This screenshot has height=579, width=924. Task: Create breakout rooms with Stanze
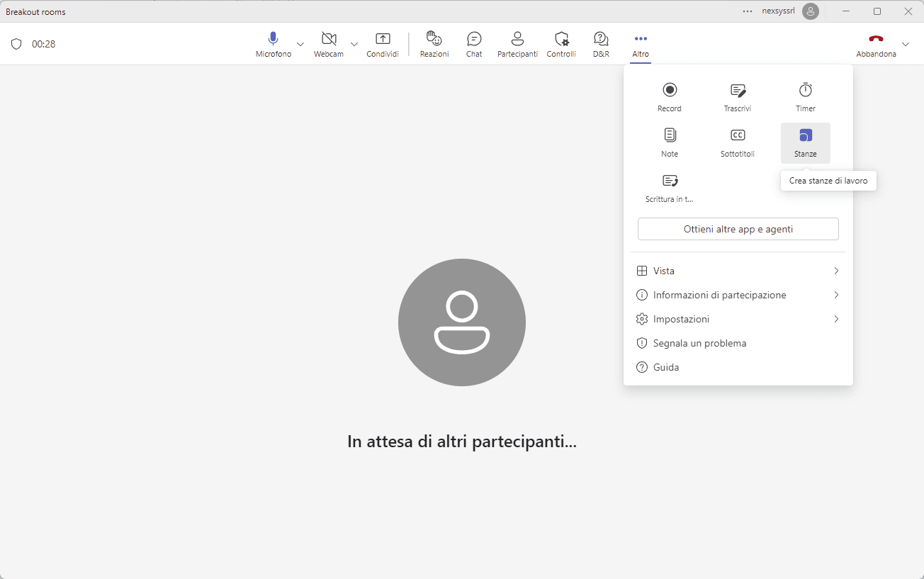click(x=806, y=143)
